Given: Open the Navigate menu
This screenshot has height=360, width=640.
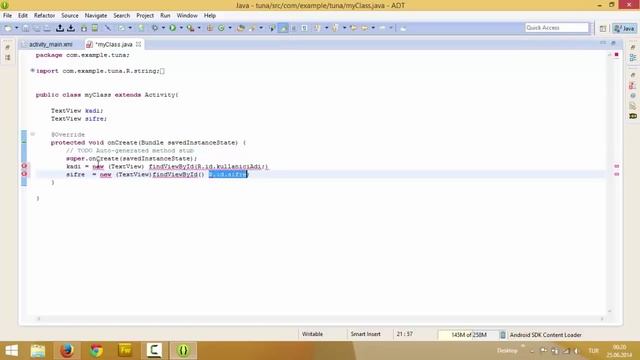Looking at the screenshot, I should 96,16.
